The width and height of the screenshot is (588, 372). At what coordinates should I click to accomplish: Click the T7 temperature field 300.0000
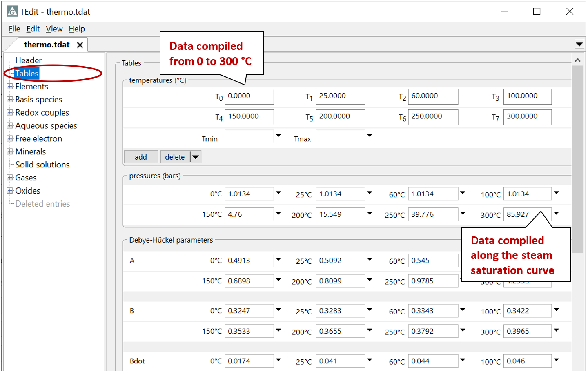528,117
